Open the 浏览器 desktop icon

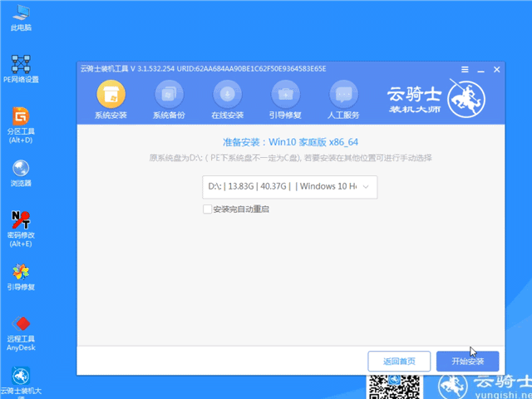(x=21, y=174)
